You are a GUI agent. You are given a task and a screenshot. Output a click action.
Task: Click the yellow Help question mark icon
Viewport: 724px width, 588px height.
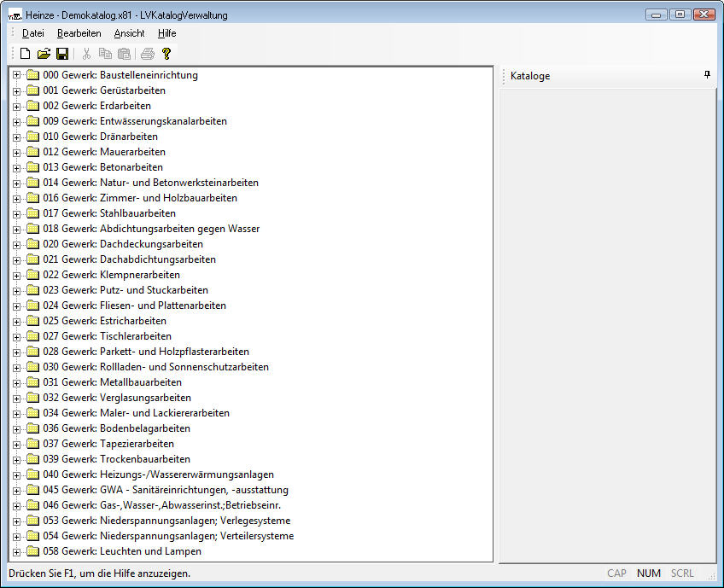coord(166,54)
